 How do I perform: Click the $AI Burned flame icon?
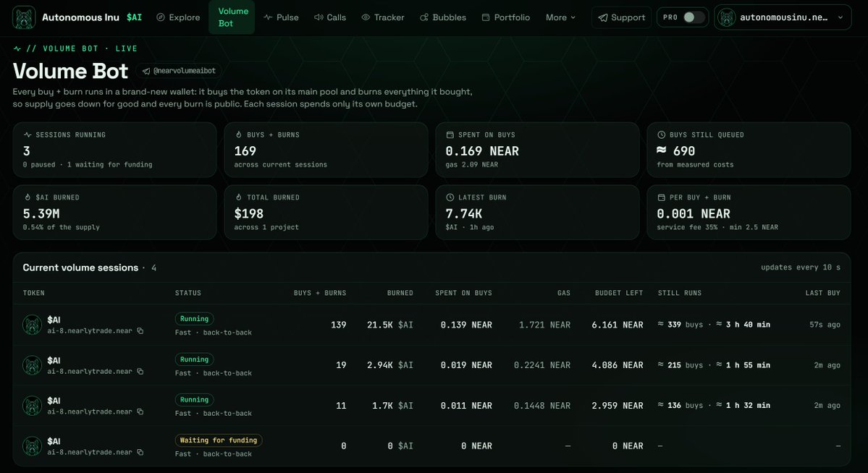coord(28,197)
